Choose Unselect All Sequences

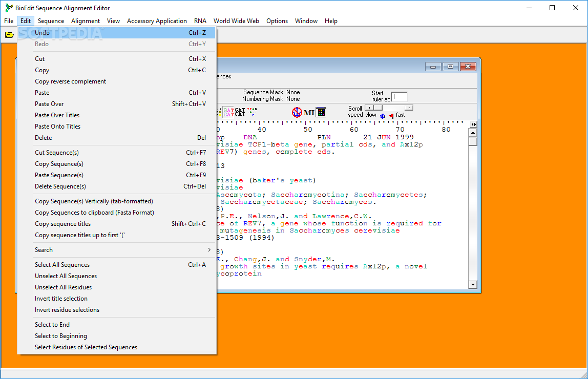point(117,276)
